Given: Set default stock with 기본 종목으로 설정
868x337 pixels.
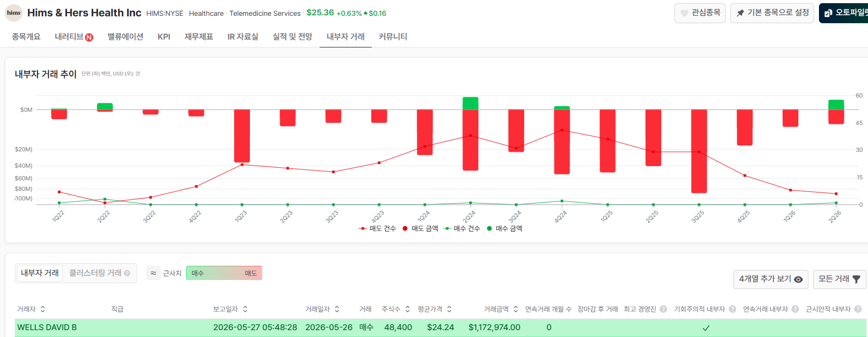Looking at the screenshot, I should point(773,13).
